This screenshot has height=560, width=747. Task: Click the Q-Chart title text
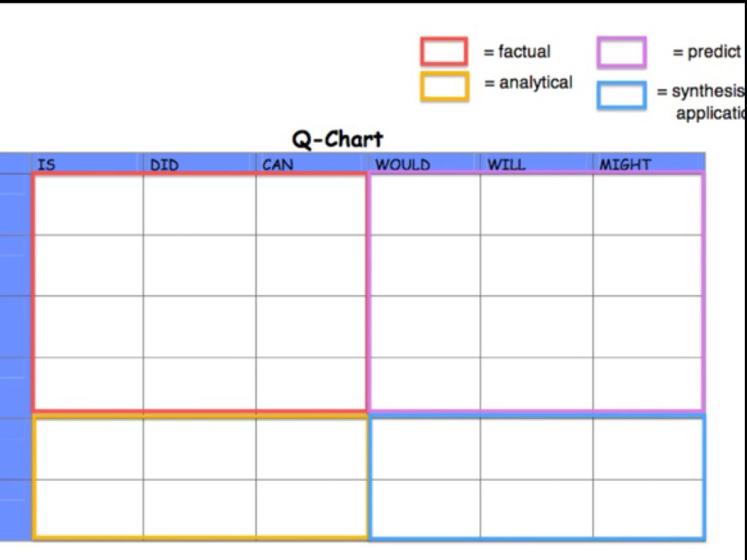337,139
